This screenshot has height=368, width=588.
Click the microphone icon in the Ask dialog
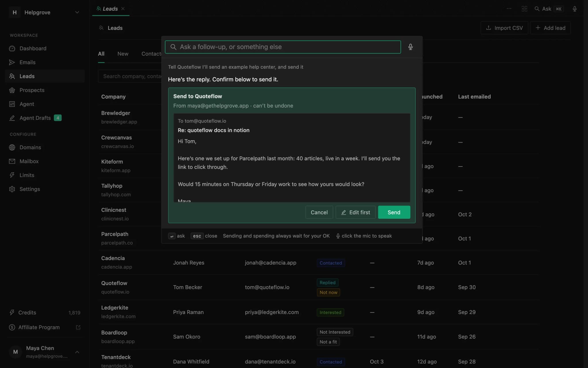pos(411,47)
